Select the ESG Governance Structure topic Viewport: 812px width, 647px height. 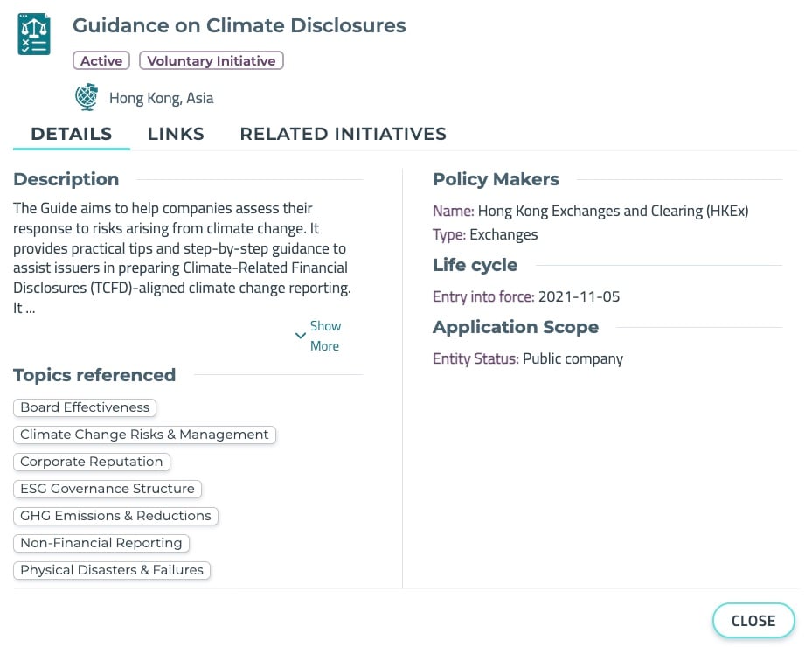tap(107, 489)
